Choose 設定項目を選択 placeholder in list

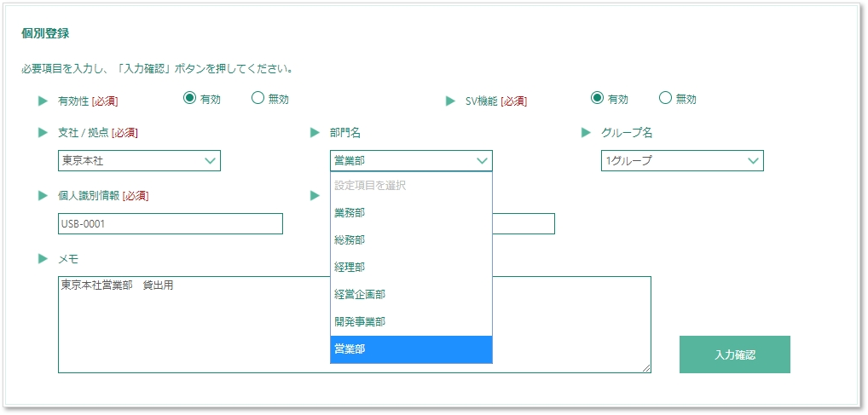411,186
